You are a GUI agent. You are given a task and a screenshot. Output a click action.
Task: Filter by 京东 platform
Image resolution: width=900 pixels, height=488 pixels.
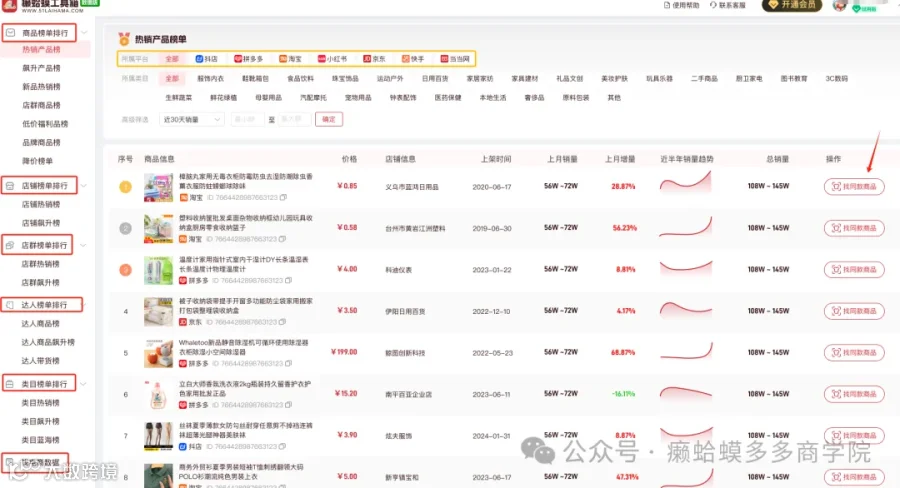point(374,59)
